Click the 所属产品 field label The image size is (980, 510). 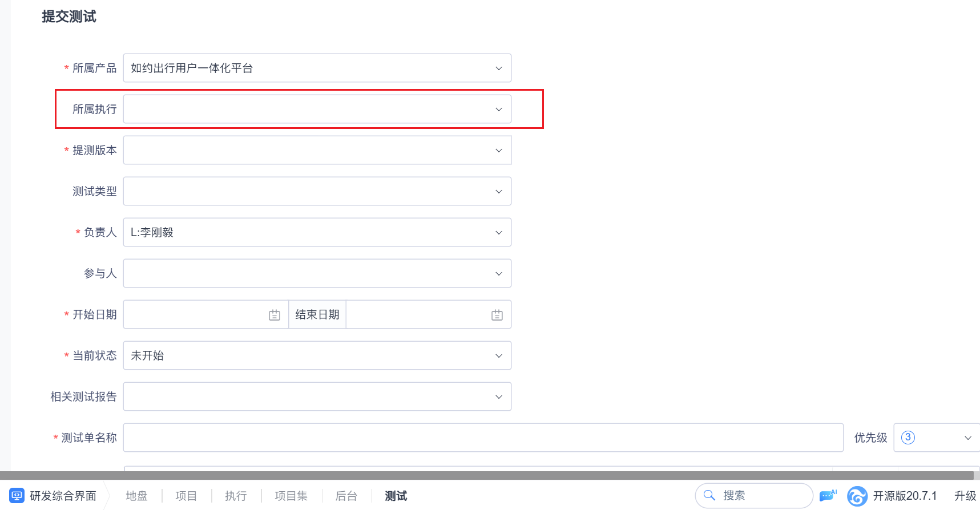pyautogui.click(x=95, y=68)
